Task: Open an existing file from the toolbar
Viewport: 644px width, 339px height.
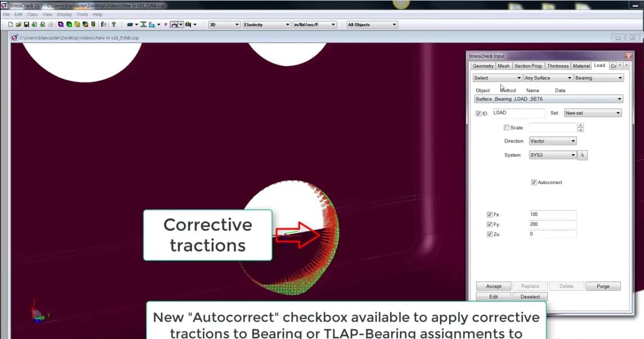Action: pos(18,24)
